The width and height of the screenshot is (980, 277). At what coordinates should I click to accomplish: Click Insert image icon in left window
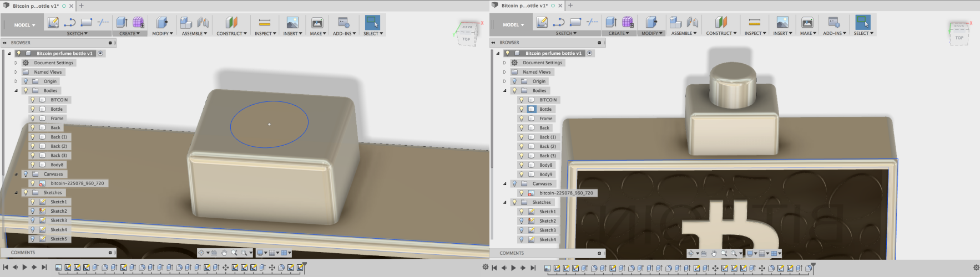(292, 22)
